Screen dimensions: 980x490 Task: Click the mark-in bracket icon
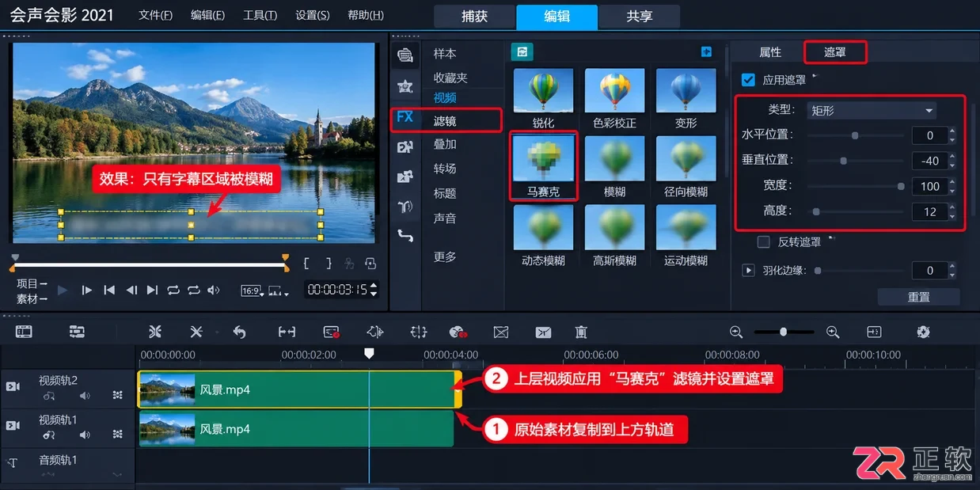coord(308,264)
